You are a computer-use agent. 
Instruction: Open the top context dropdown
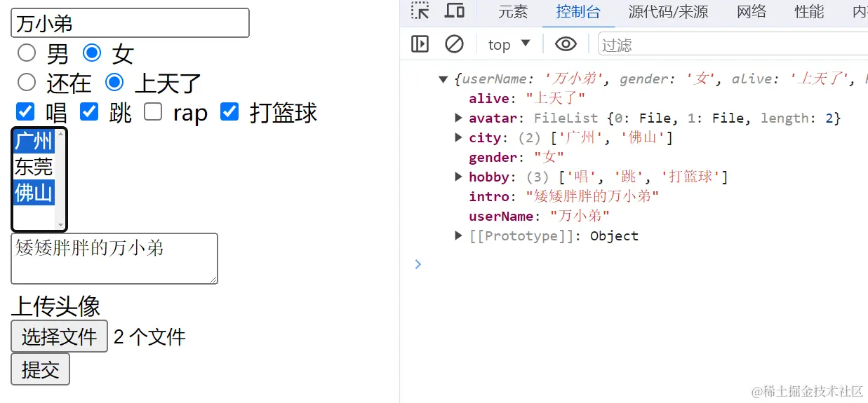click(x=509, y=44)
